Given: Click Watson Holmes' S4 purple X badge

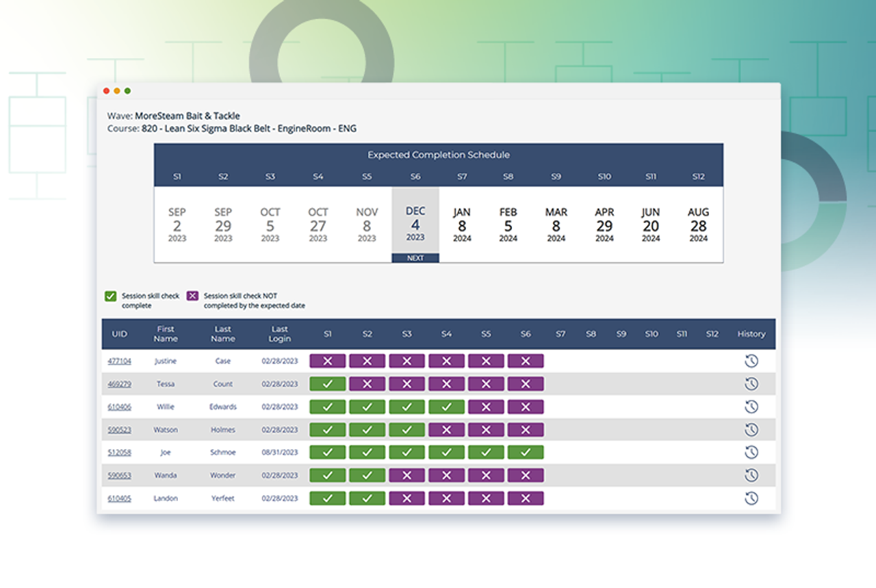Looking at the screenshot, I should pos(446,429).
